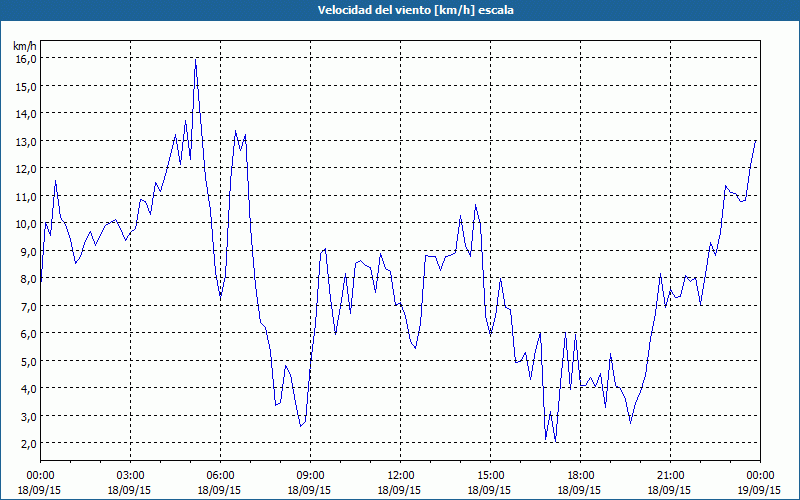This screenshot has width=800, height=500.
Task: Click the 21:00 time axis label
Action: 670,476
